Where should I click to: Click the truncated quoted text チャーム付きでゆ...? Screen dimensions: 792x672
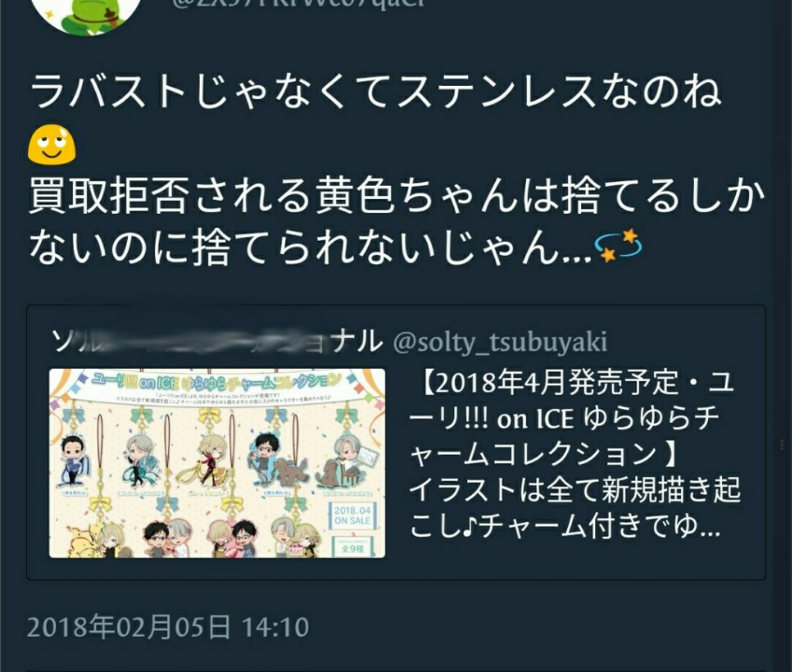[x=599, y=526]
